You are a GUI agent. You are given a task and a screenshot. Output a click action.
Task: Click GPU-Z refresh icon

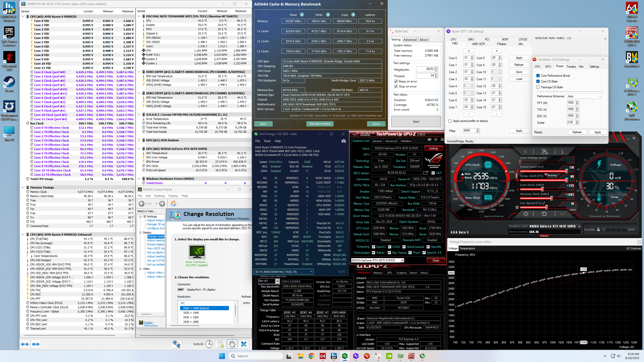[436, 140]
